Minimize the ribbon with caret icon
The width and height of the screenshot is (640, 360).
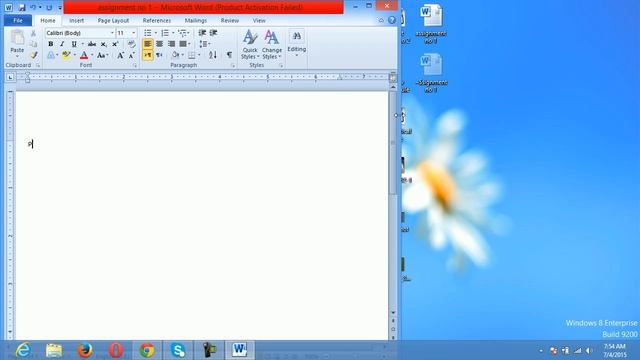coord(381,20)
